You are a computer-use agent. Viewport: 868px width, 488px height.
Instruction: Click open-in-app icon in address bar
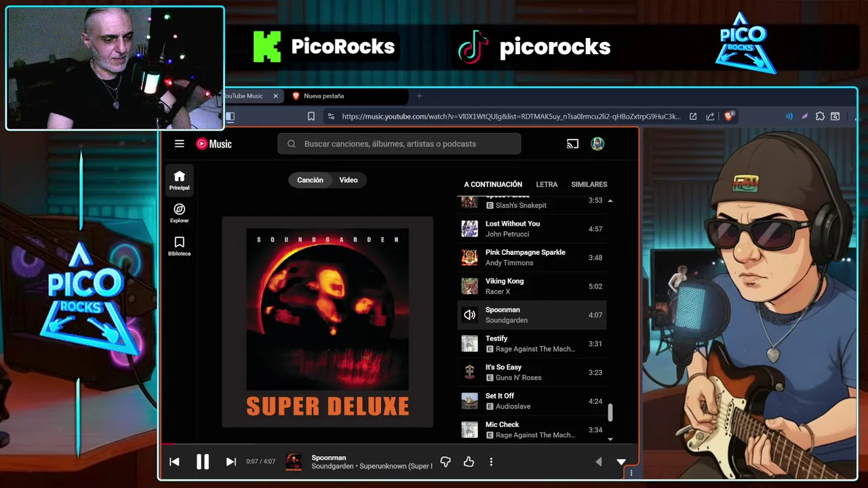click(693, 116)
